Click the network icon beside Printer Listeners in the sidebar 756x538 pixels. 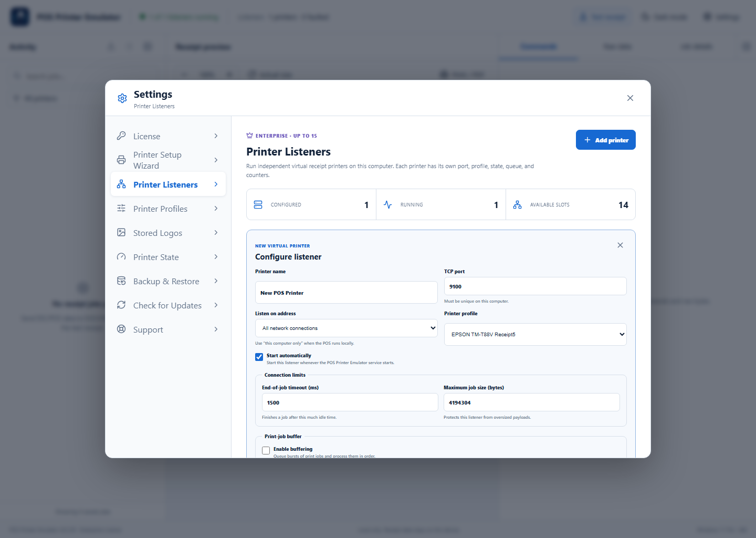121,184
